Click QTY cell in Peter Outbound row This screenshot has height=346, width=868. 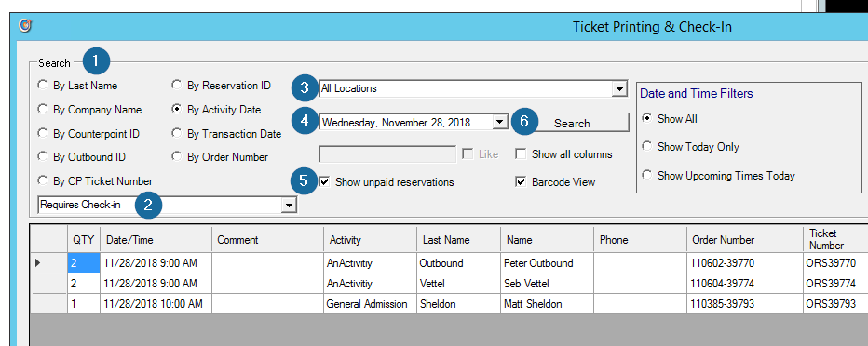pos(84,263)
